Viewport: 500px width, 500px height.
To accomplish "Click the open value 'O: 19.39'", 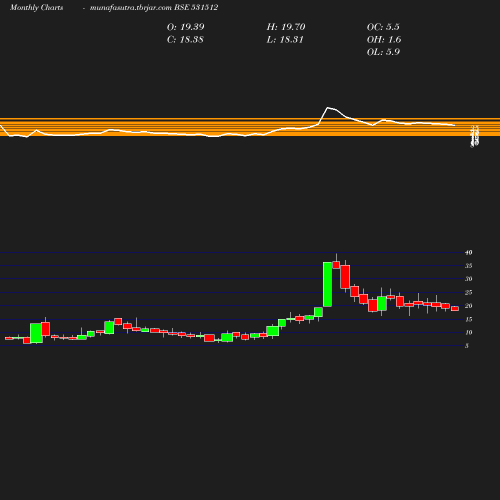I will coord(186,27).
